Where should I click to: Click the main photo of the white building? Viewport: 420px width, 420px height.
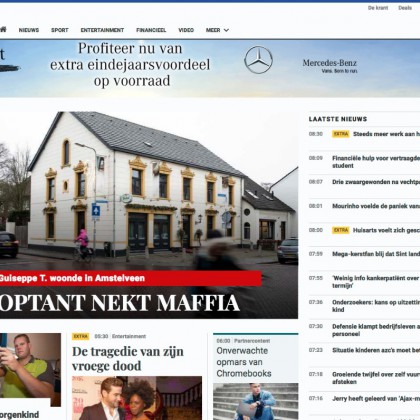[x=149, y=190]
